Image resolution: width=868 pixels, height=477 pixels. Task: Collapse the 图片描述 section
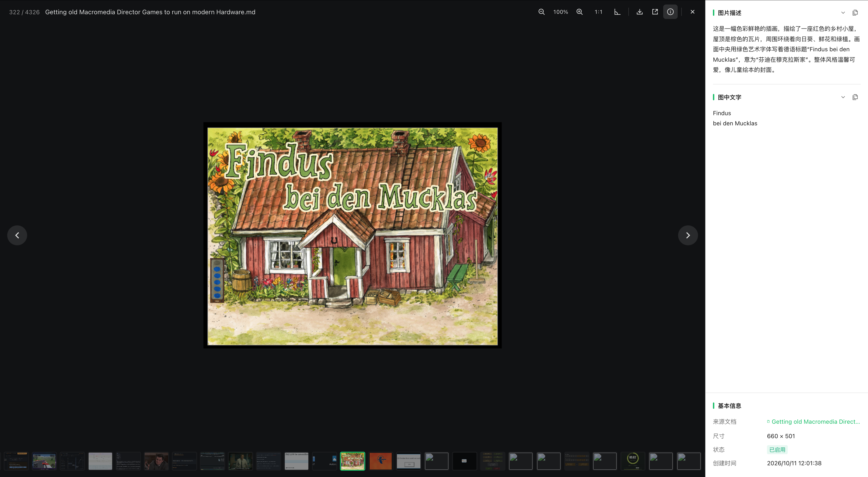[x=843, y=13]
